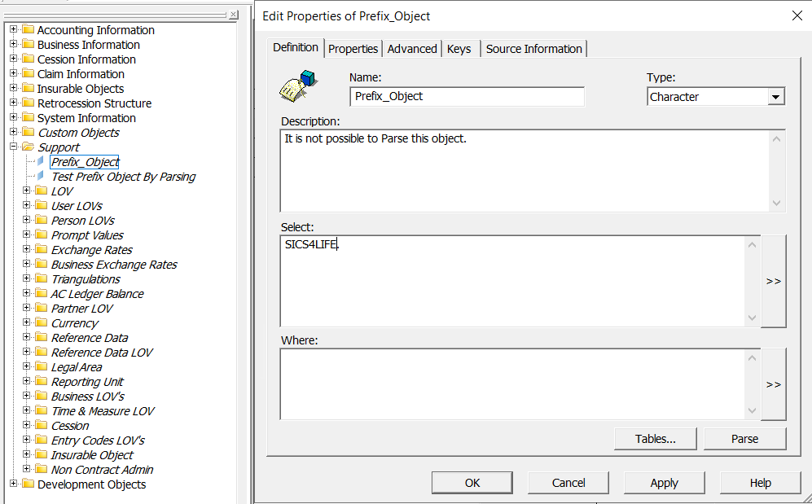
Task: Click the Exchange Rates folder icon
Action: [x=41, y=250]
